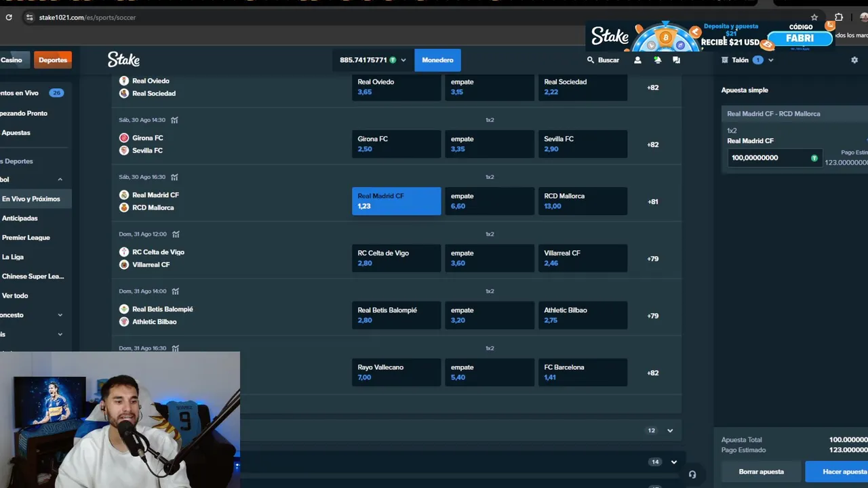This screenshot has width=868, height=488.
Task: Click the site info icon in the address bar
Action: [x=28, y=18]
